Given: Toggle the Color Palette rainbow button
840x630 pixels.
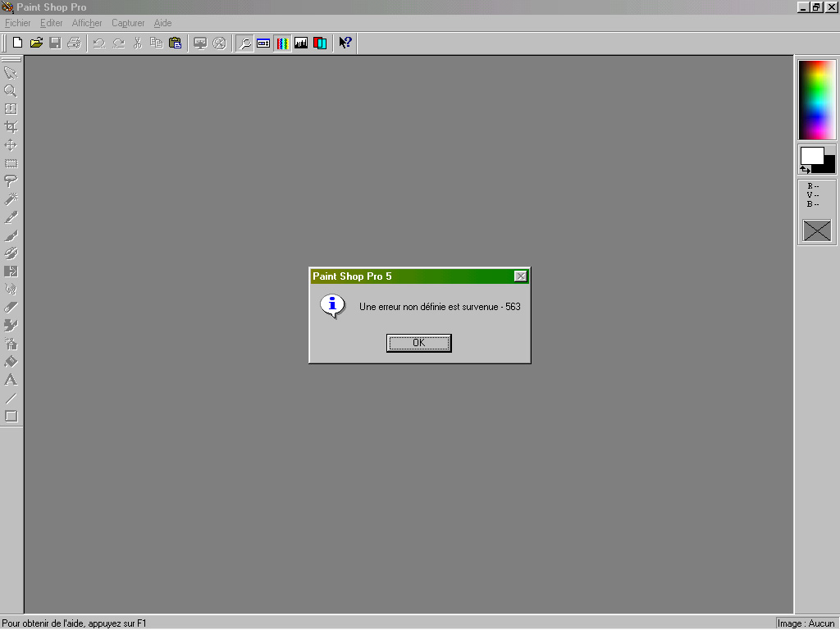Looking at the screenshot, I should [x=282, y=43].
